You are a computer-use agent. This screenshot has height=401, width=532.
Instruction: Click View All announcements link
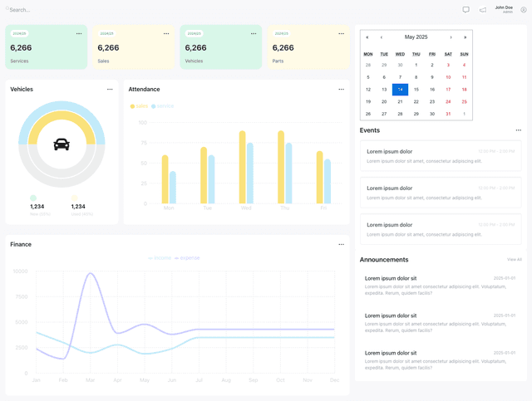click(515, 259)
